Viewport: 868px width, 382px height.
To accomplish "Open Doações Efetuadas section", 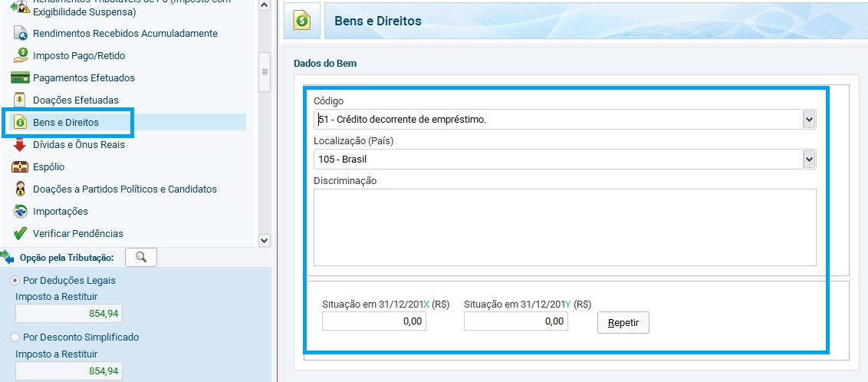I will pos(76,100).
